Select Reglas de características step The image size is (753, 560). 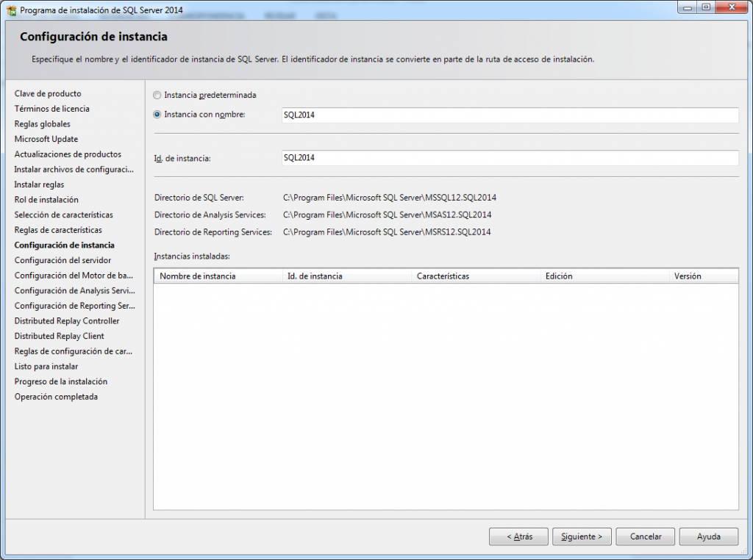tap(58, 230)
